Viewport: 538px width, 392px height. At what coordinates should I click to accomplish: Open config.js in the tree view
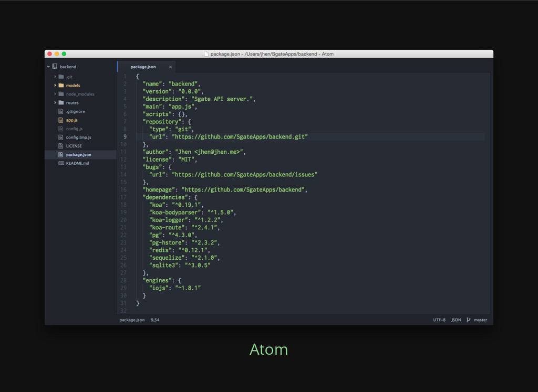[74, 129]
